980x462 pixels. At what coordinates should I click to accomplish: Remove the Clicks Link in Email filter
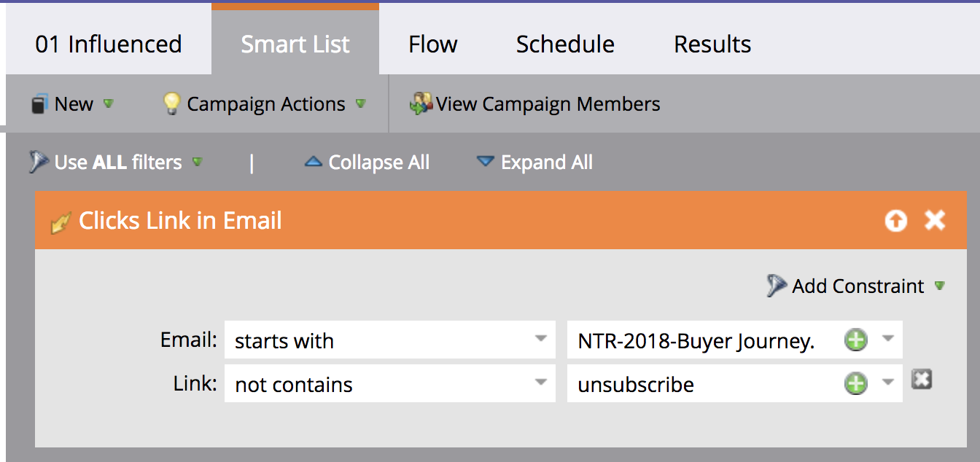pyautogui.click(x=935, y=220)
